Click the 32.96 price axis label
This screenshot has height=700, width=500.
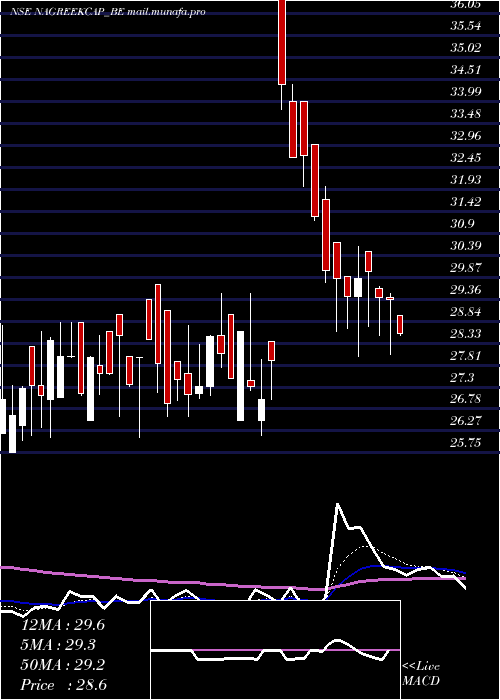pos(465,136)
